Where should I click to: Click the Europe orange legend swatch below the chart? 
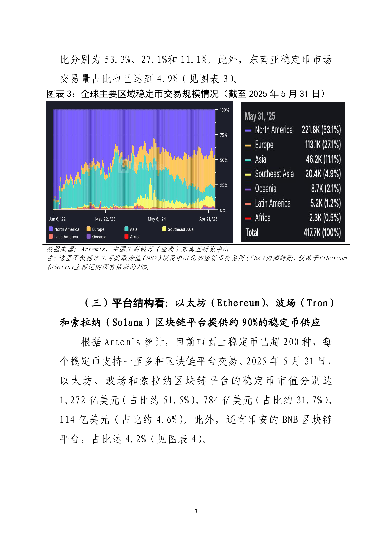point(89,229)
